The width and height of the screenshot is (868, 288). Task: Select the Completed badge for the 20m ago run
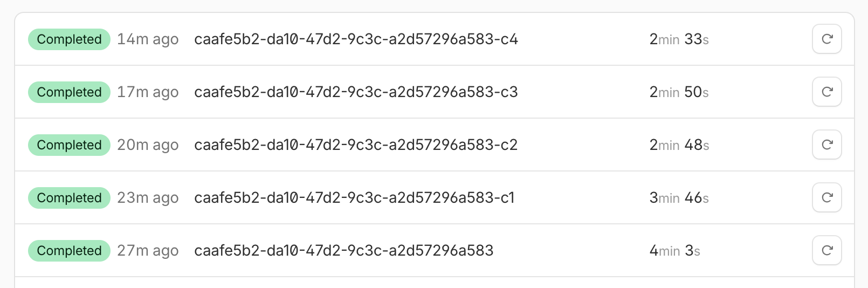pos(69,145)
